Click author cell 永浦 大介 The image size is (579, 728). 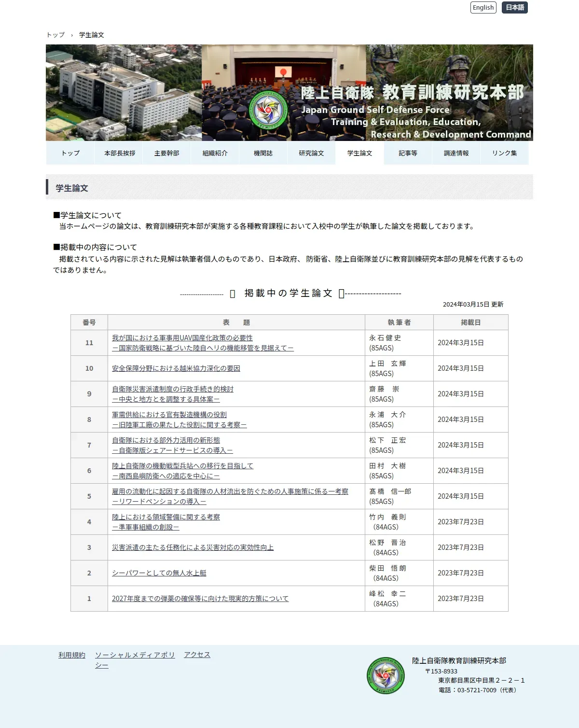[399, 420]
